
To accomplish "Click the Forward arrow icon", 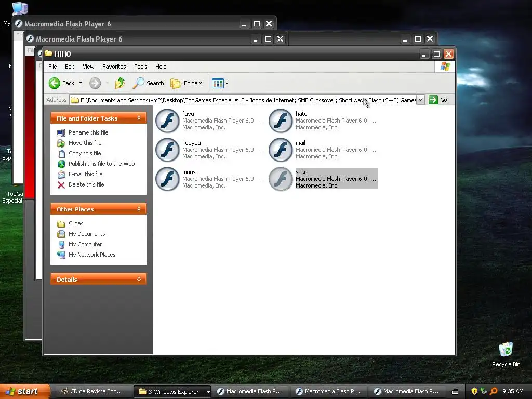I will pos(95,83).
